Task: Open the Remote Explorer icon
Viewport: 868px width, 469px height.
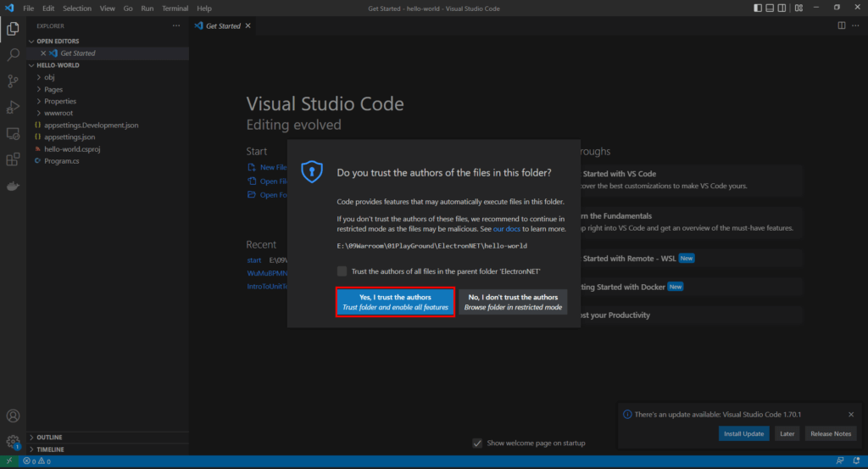Action: 13,133
